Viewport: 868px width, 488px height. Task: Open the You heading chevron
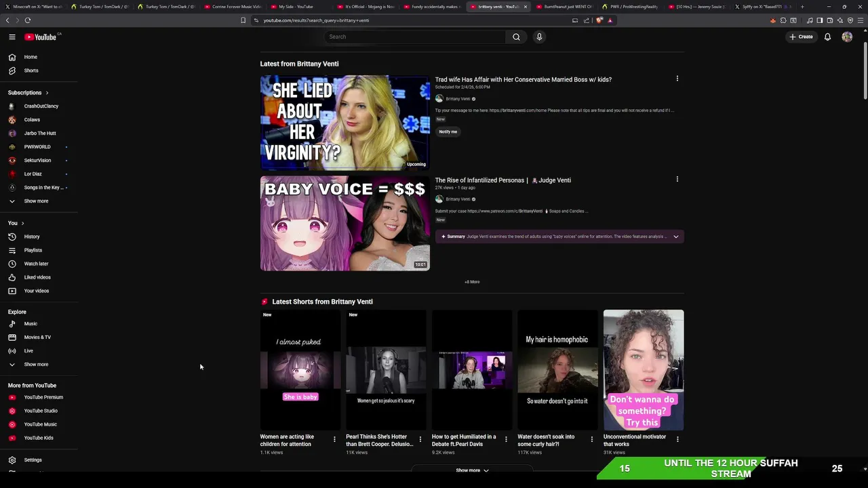click(x=22, y=223)
